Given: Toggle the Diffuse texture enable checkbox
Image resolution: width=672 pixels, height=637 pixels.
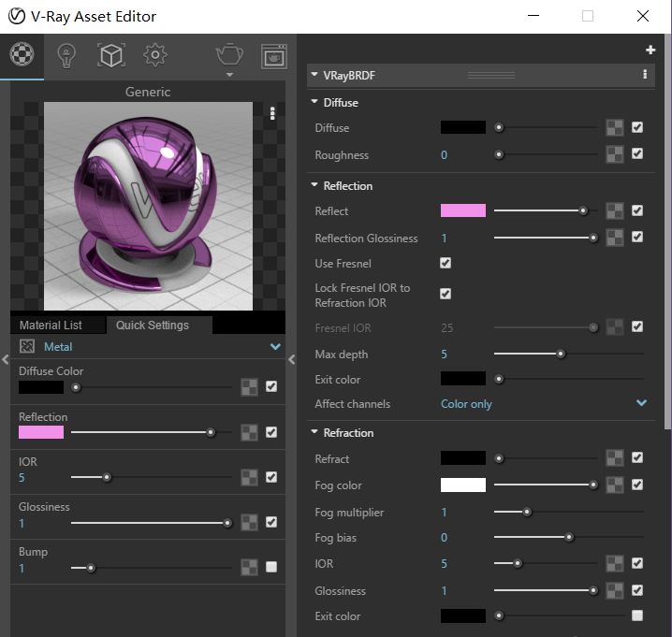Looking at the screenshot, I should (637, 127).
